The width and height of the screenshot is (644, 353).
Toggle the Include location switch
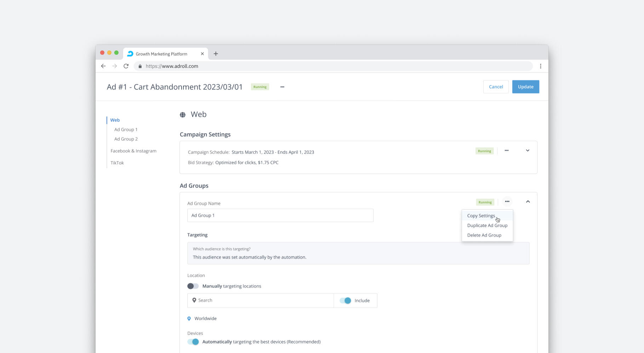coord(345,301)
